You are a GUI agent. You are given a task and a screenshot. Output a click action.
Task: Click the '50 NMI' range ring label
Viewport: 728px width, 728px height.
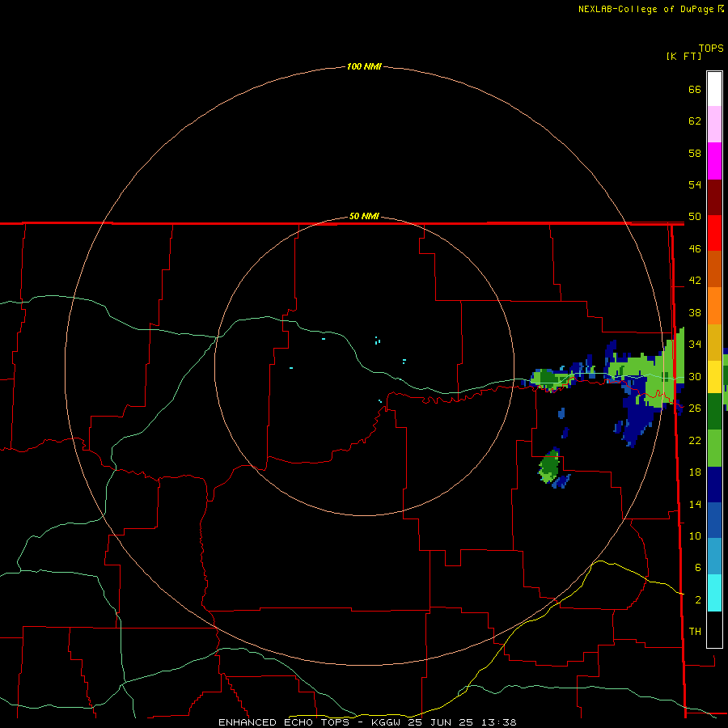(x=364, y=216)
